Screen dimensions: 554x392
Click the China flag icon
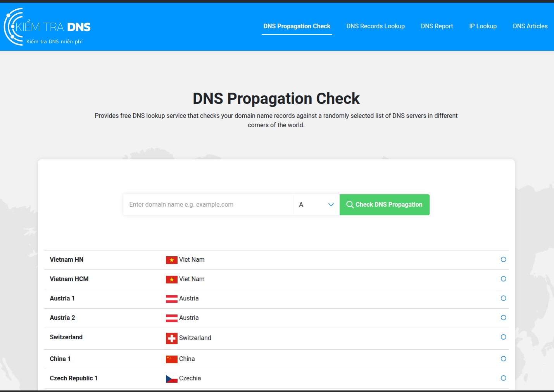click(171, 359)
